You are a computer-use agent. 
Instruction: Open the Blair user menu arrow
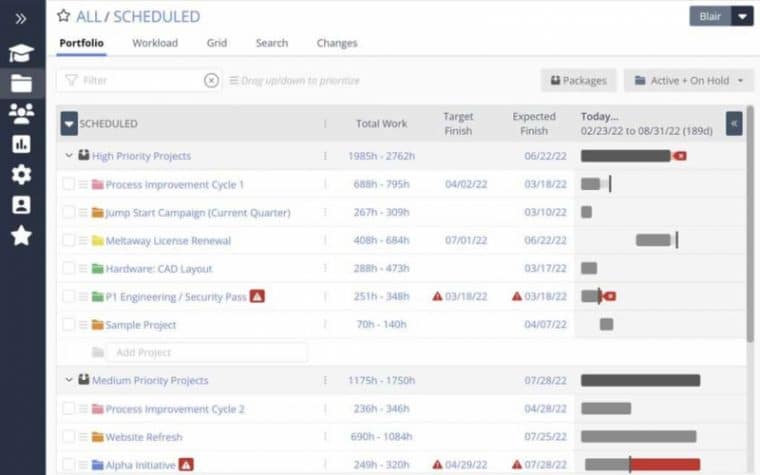click(x=742, y=16)
